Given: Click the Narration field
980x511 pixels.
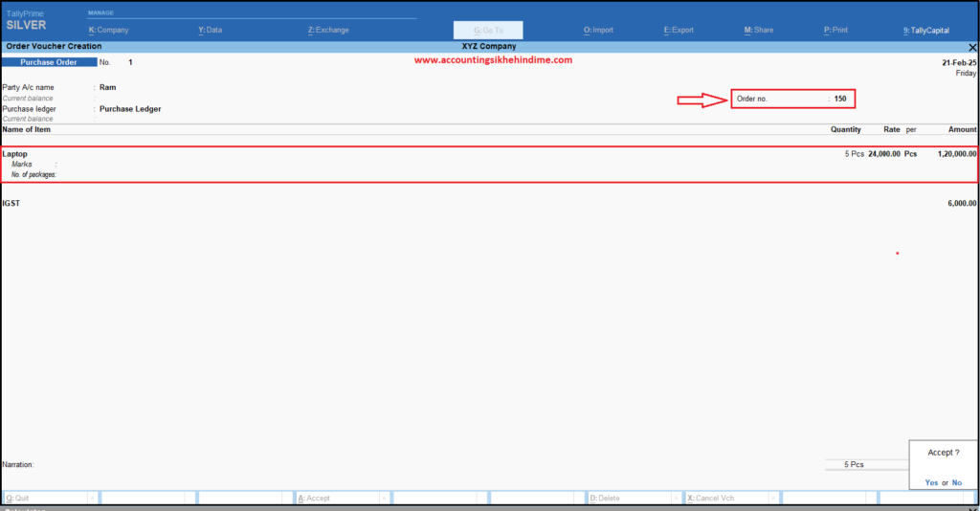Looking at the screenshot, I should 18,464.
